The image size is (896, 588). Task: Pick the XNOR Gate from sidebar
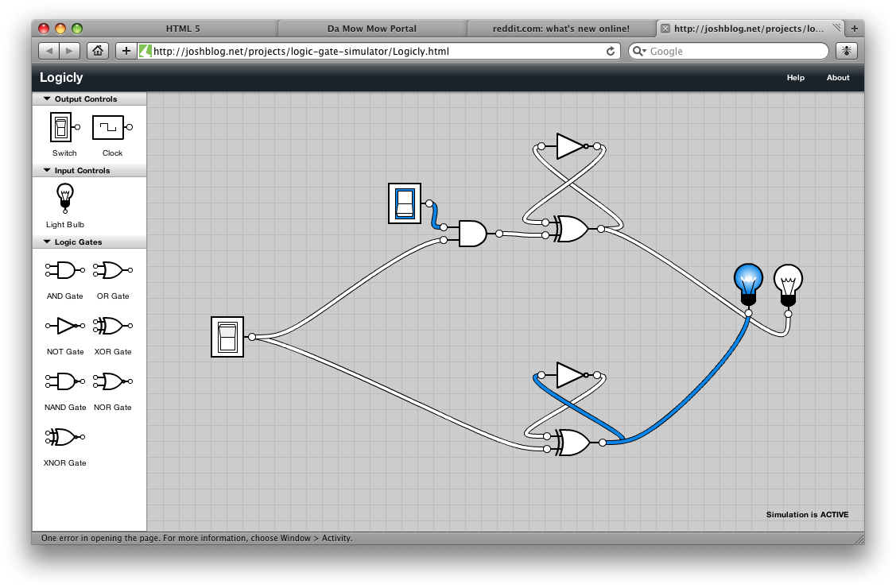(64, 437)
